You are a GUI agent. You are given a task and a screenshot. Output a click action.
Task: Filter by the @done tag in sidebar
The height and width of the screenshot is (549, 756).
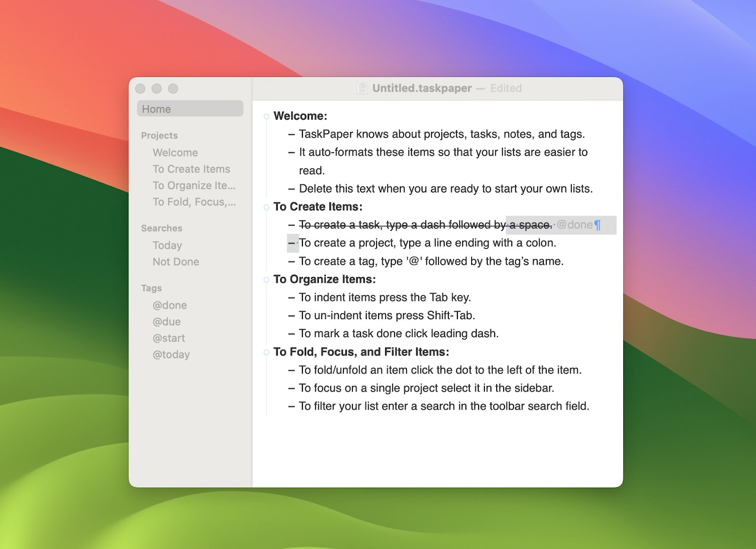click(x=170, y=305)
